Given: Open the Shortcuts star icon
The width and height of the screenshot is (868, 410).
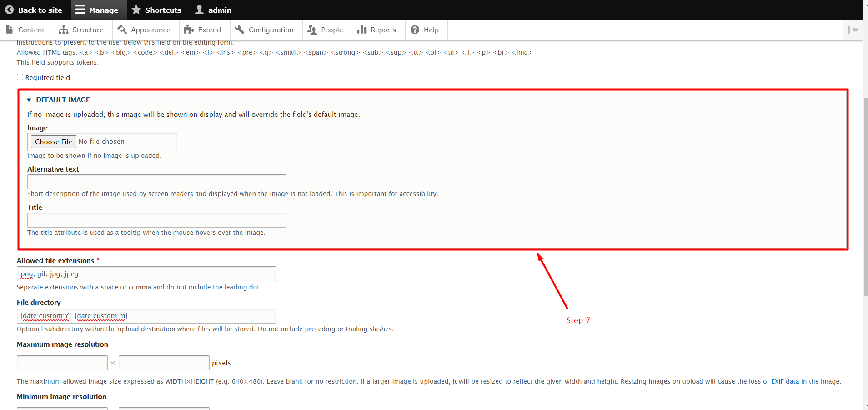Looking at the screenshot, I should (136, 10).
